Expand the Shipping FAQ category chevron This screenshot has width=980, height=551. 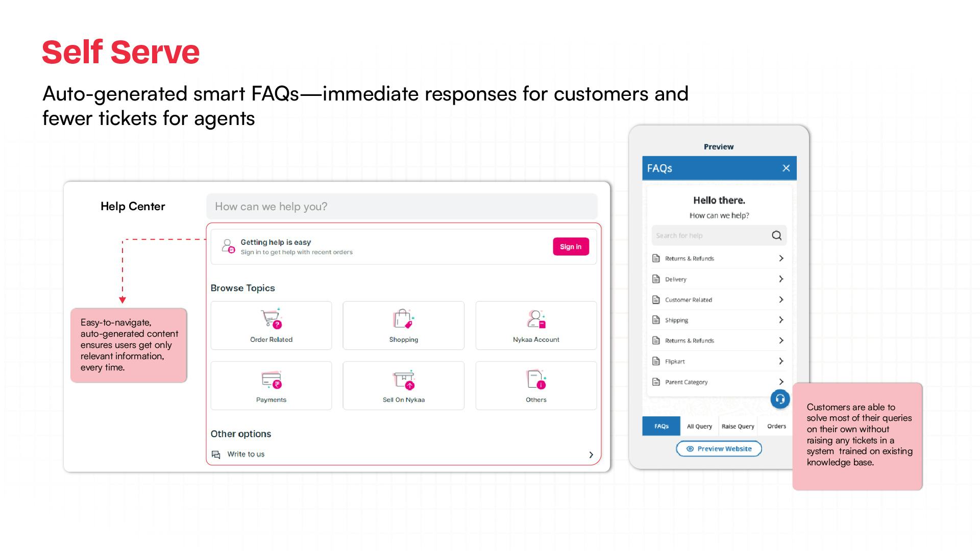(781, 320)
